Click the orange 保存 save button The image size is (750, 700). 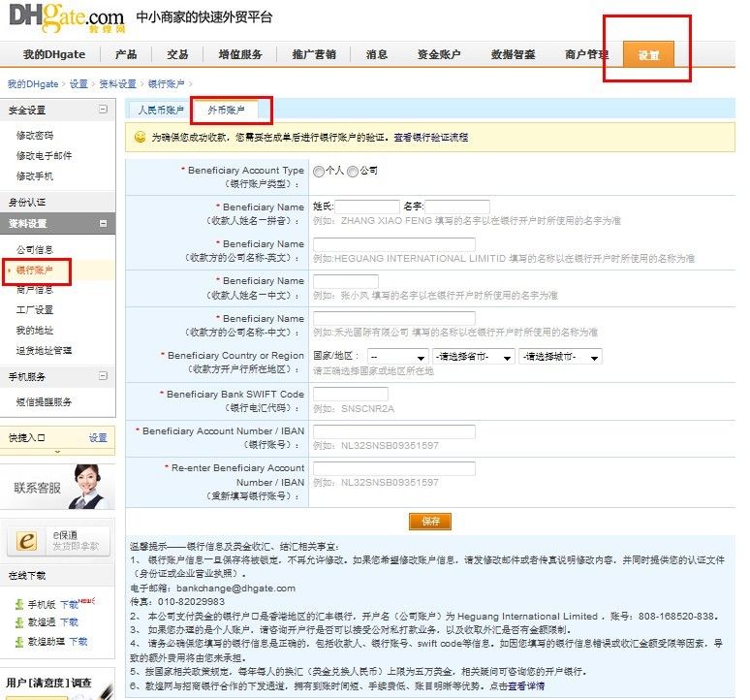tap(430, 521)
